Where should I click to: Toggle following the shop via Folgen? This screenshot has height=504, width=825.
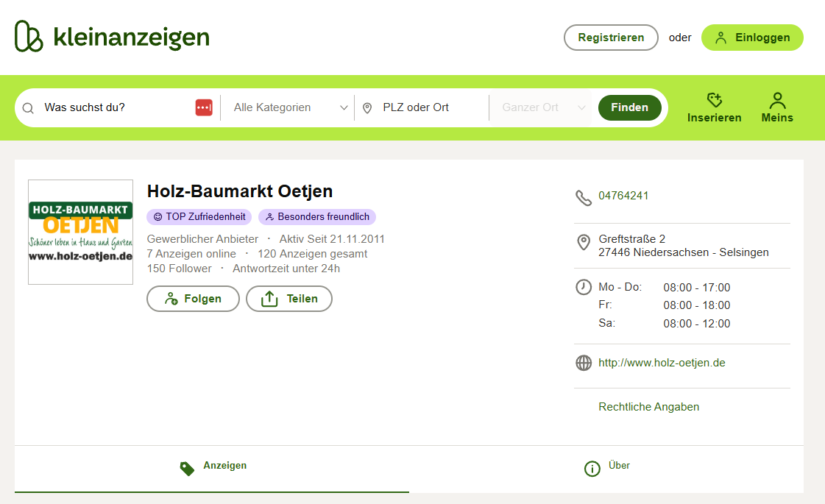(193, 299)
